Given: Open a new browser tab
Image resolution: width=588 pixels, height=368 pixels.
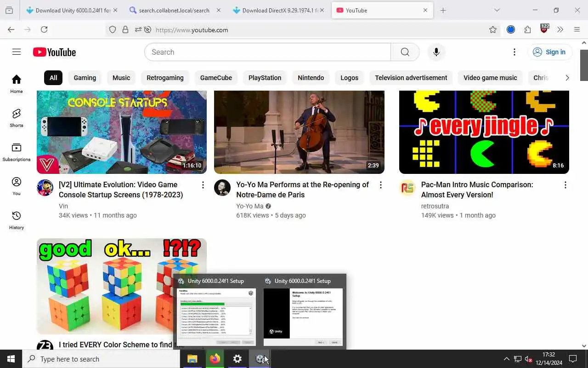Looking at the screenshot, I should click(x=443, y=10).
